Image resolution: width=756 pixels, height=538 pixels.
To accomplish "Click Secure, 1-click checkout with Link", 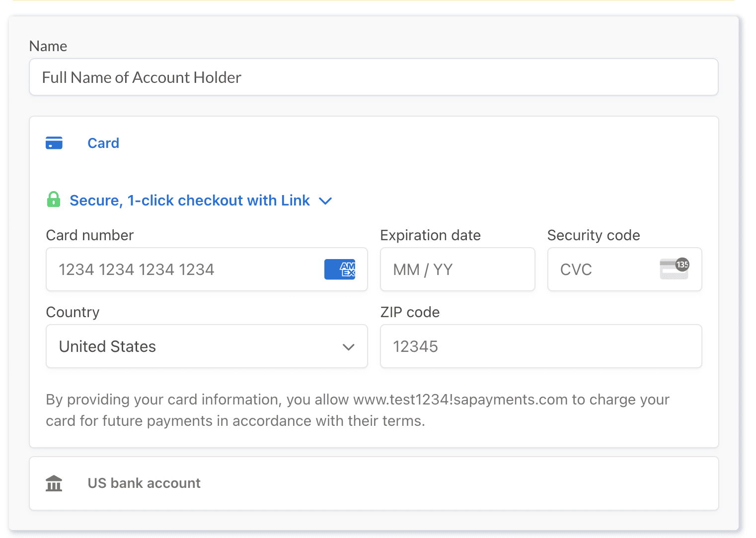I will [x=189, y=201].
